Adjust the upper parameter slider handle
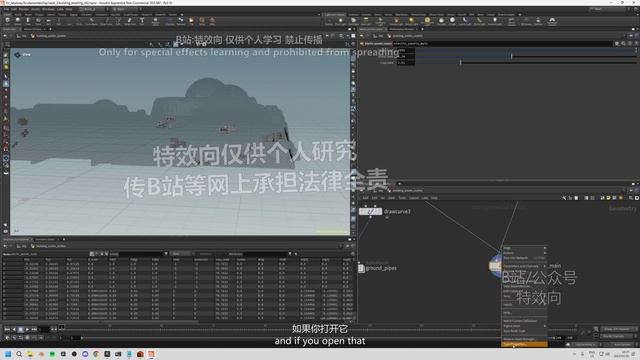 511,56
